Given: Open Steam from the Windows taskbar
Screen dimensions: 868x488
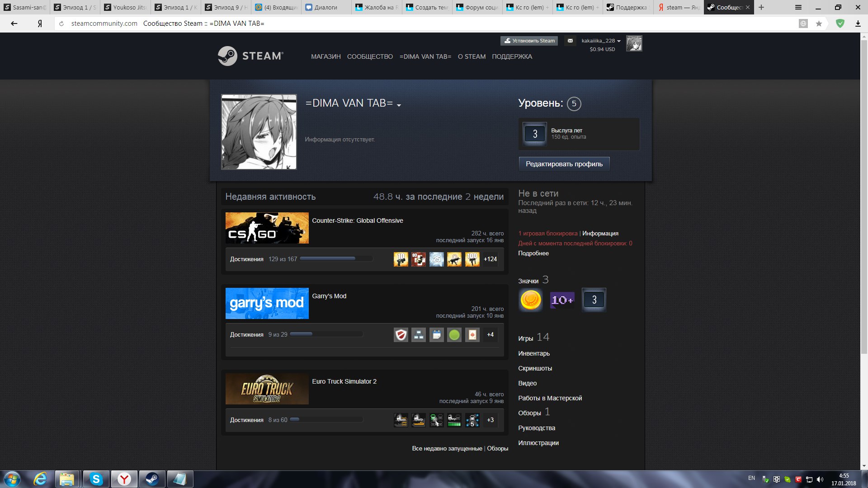Looking at the screenshot, I should tap(152, 479).
